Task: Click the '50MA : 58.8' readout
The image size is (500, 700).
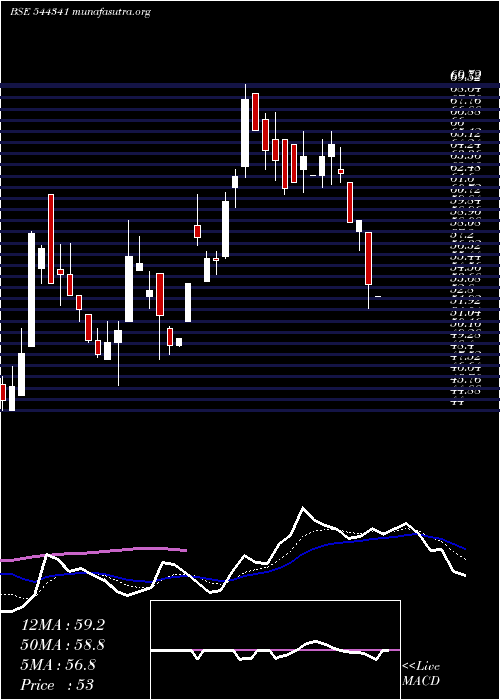Action: point(63,645)
